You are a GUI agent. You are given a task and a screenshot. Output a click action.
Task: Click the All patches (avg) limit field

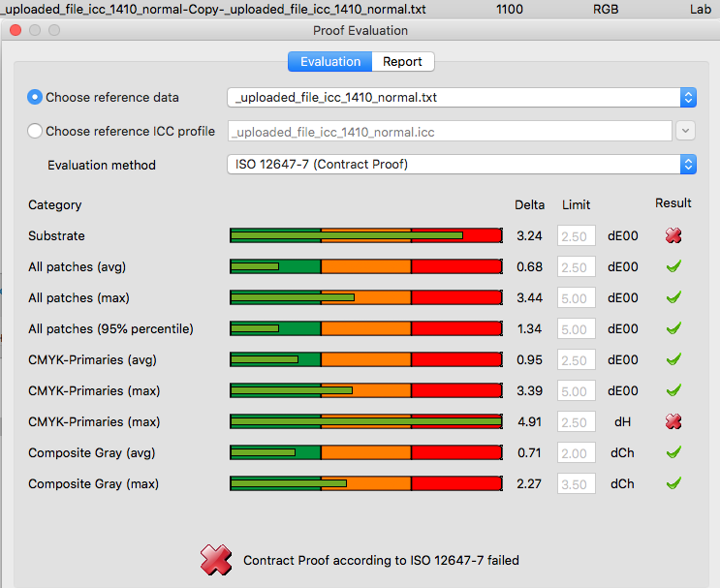[x=577, y=266]
